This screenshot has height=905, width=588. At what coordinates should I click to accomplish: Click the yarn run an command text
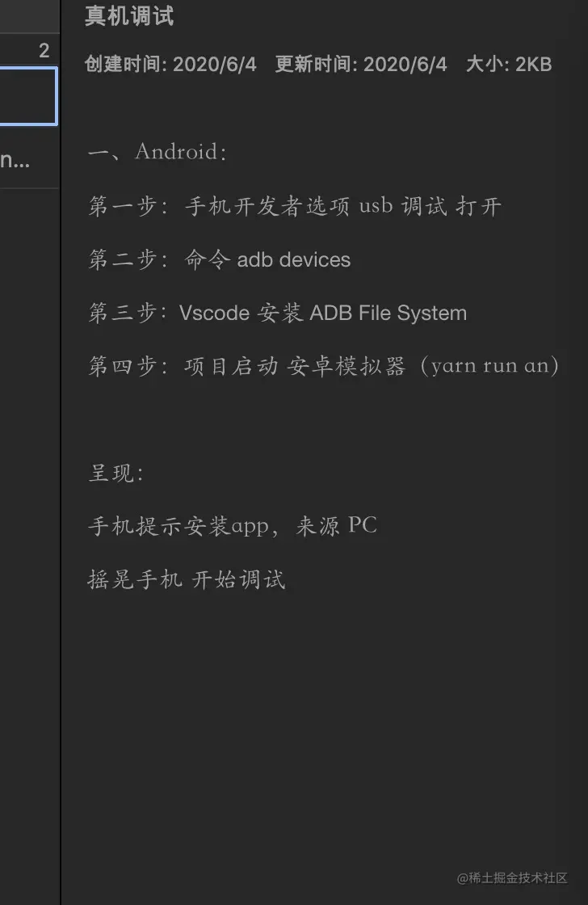pyautogui.click(x=489, y=366)
